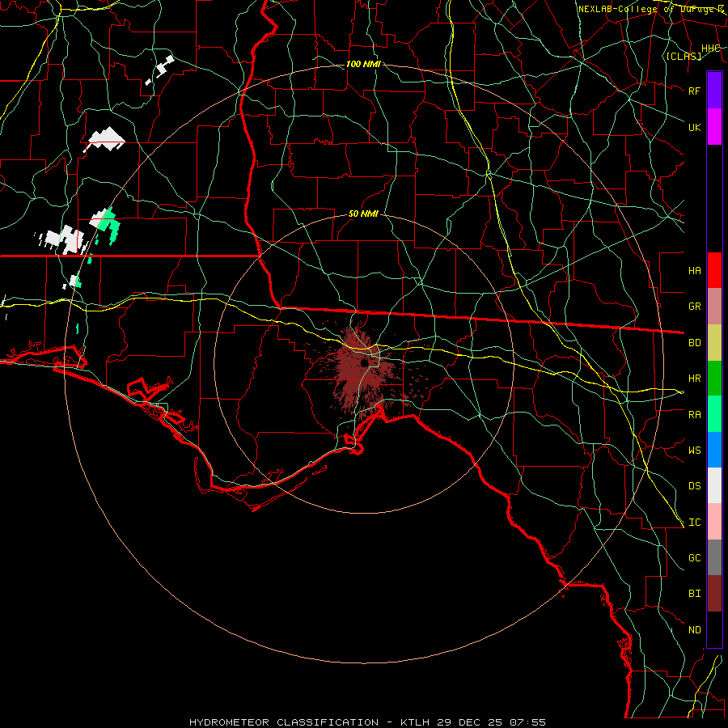Click the HR legend label
This screenshot has height=728, width=728.
(695, 379)
